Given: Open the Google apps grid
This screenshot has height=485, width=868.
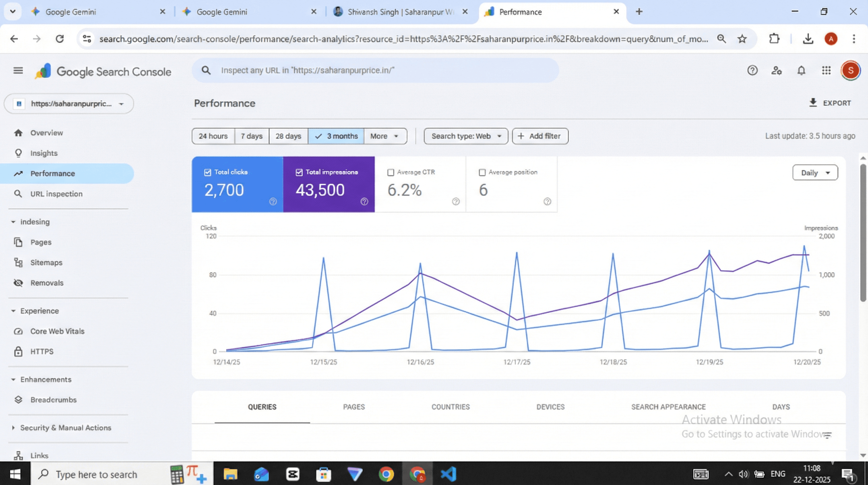Looking at the screenshot, I should coord(826,70).
